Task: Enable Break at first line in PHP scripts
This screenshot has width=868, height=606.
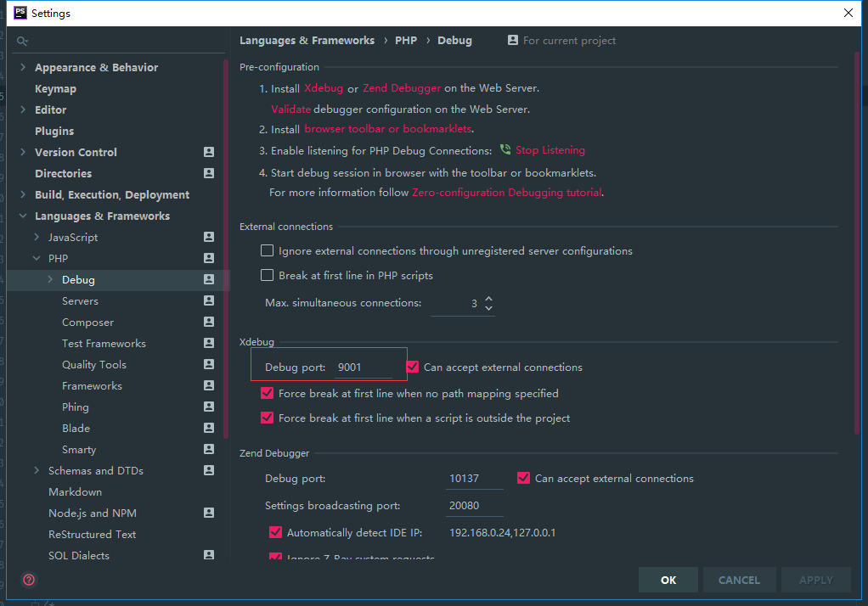Action: point(267,275)
